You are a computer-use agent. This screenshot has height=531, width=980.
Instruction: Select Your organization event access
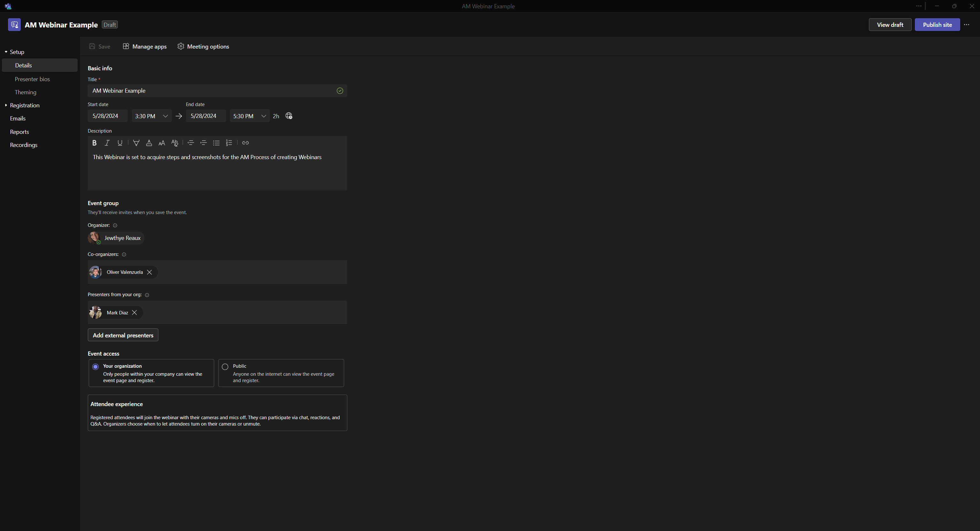[95, 366]
